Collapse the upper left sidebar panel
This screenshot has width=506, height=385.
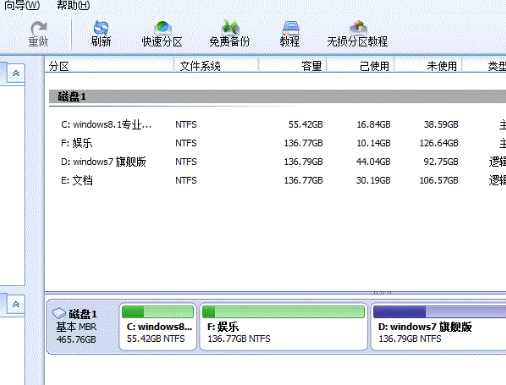pyautogui.click(x=16, y=73)
